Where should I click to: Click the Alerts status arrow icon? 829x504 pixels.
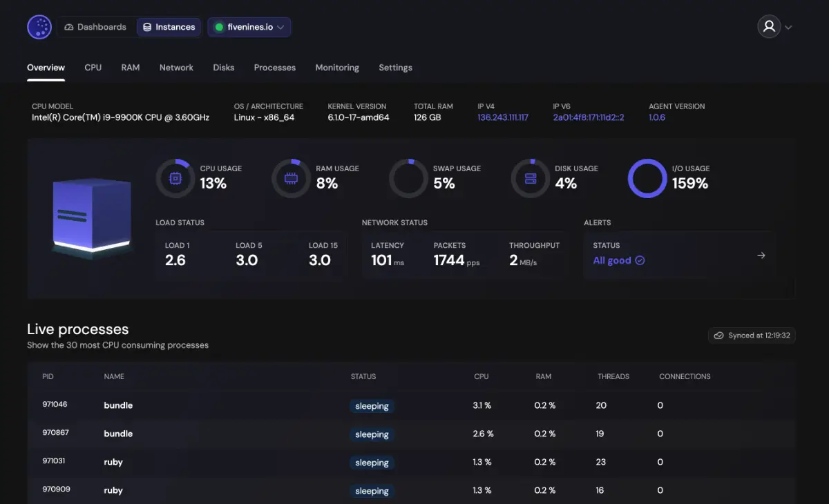click(x=761, y=255)
